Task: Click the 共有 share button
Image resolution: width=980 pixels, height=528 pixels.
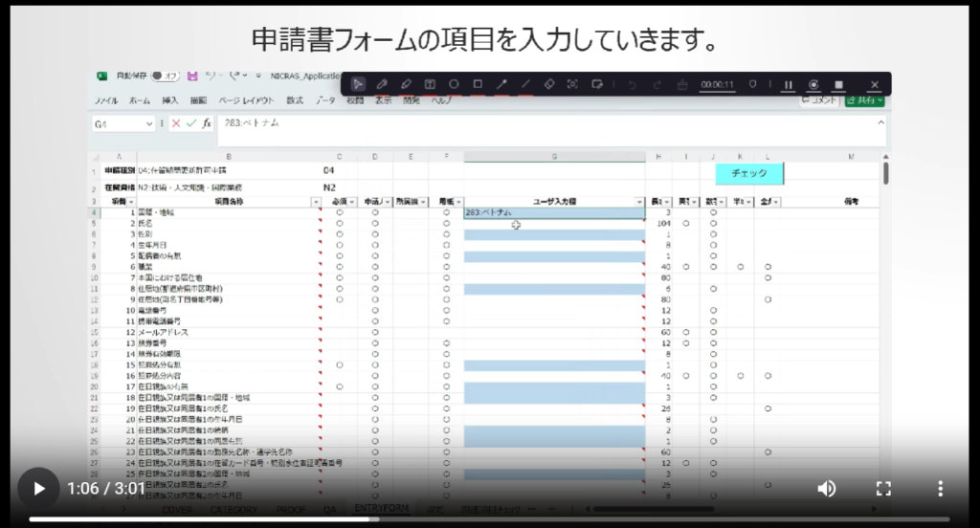Action: (865, 99)
